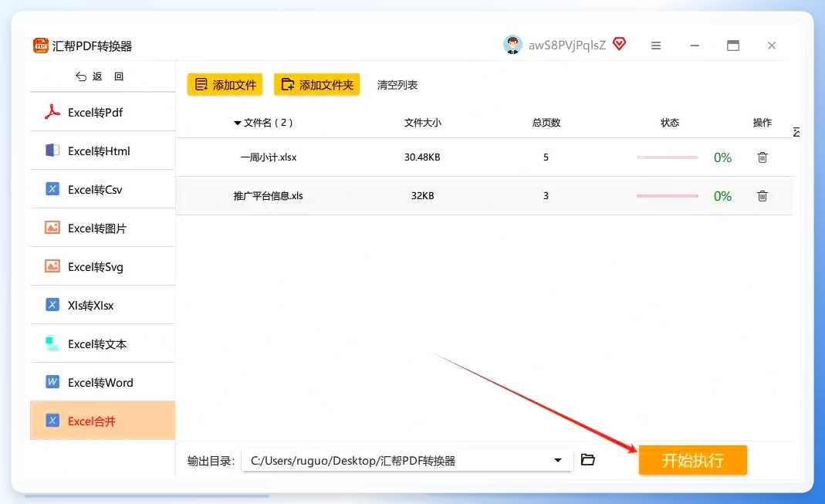This screenshot has width=825, height=504.
Task: Click 清空列表 to clear list
Action: coord(397,85)
